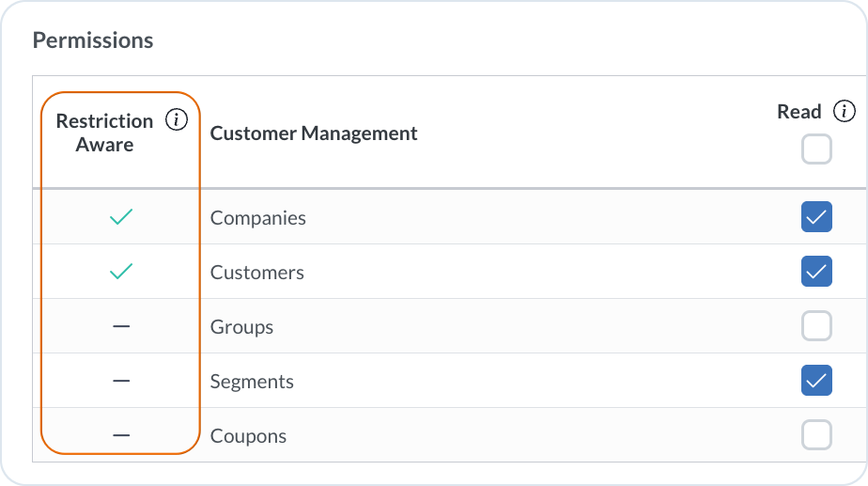Viewport: 868px width, 486px height.
Task: Click info icon beside Read column
Action: [845, 111]
